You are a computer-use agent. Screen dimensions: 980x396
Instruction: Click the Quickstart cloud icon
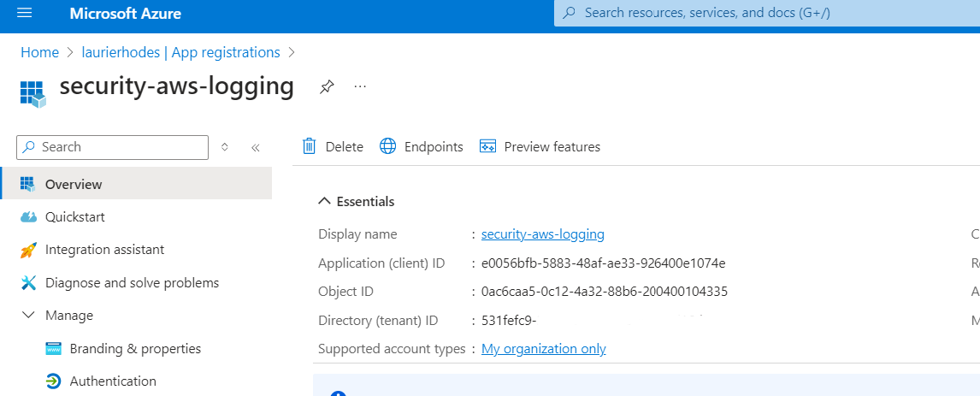pos(28,217)
